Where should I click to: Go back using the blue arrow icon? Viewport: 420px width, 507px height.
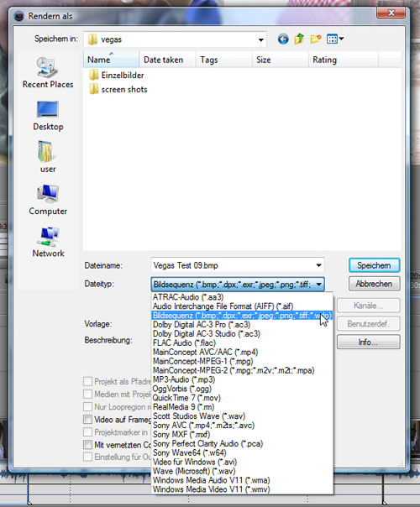[283, 39]
